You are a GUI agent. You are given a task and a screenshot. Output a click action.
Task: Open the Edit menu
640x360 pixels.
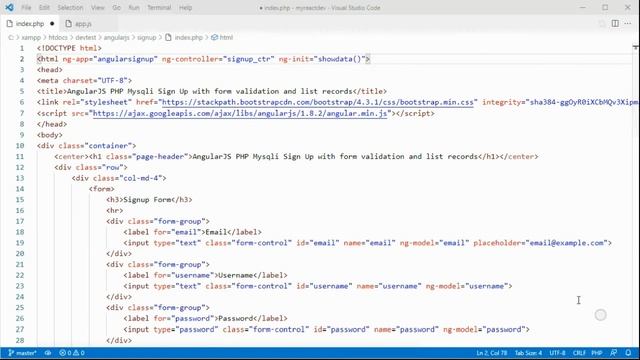coord(44,8)
